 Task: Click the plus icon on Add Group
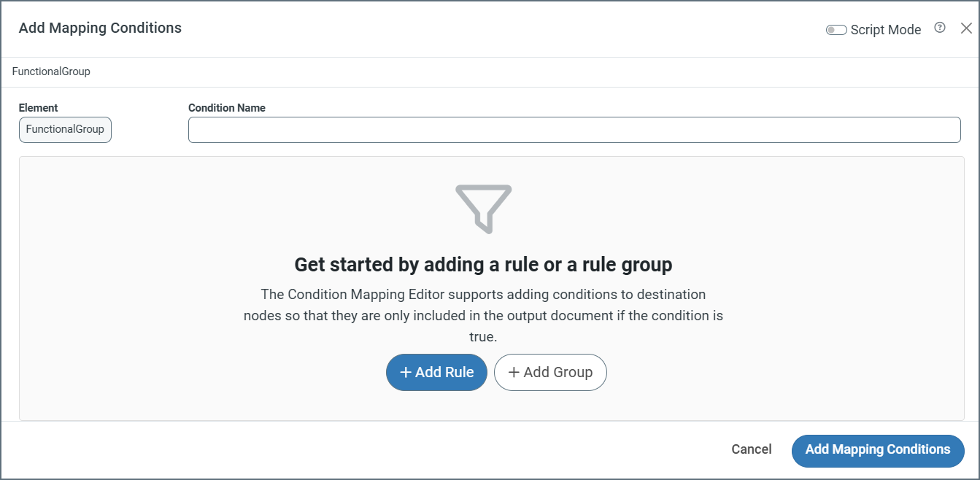click(514, 373)
